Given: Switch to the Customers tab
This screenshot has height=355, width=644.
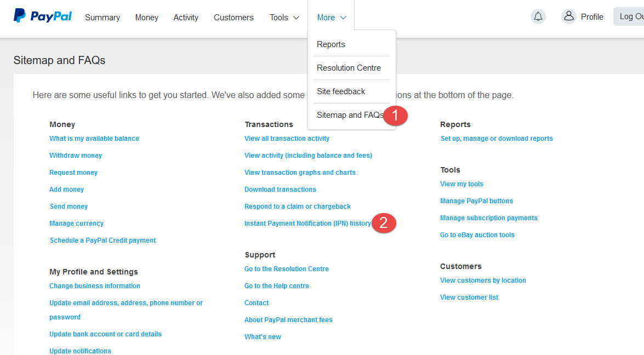Looking at the screenshot, I should pos(233,18).
